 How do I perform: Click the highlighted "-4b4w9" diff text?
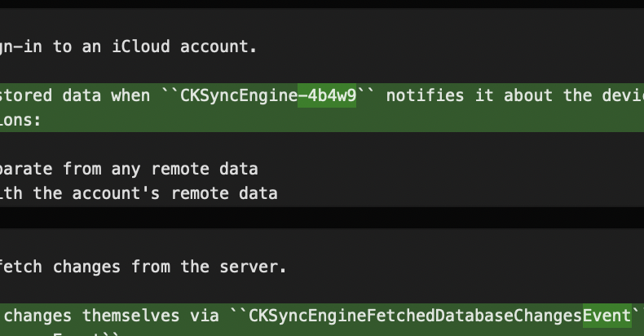click(x=327, y=95)
